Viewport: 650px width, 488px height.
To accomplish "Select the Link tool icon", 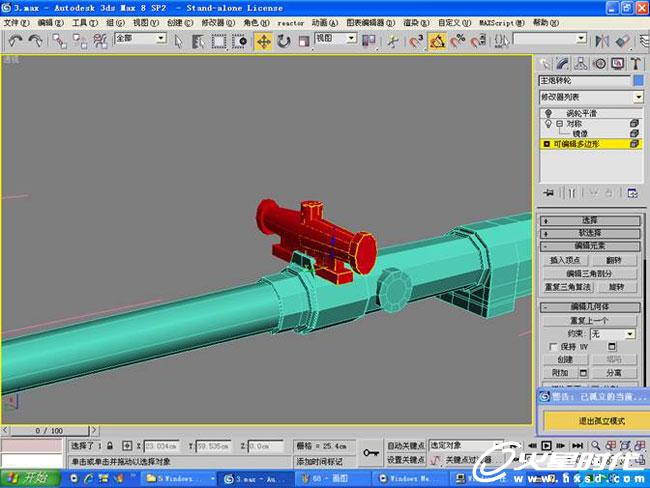I will pyautogui.click(x=59, y=41).
